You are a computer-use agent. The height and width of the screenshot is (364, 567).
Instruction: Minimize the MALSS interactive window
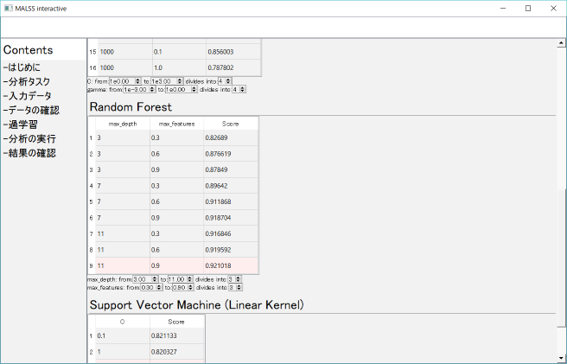tap(503, 8)
